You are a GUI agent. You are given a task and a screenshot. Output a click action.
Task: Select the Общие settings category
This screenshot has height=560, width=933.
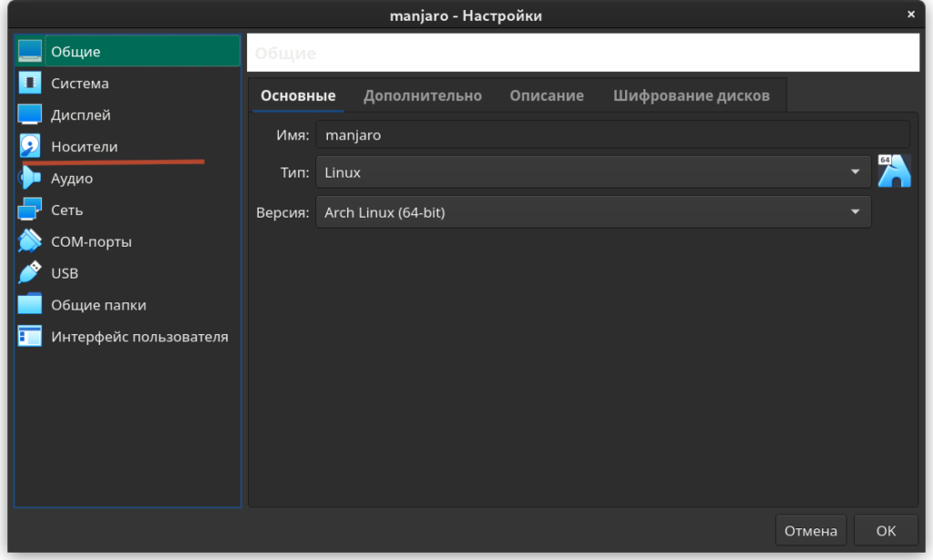point(128,51)
